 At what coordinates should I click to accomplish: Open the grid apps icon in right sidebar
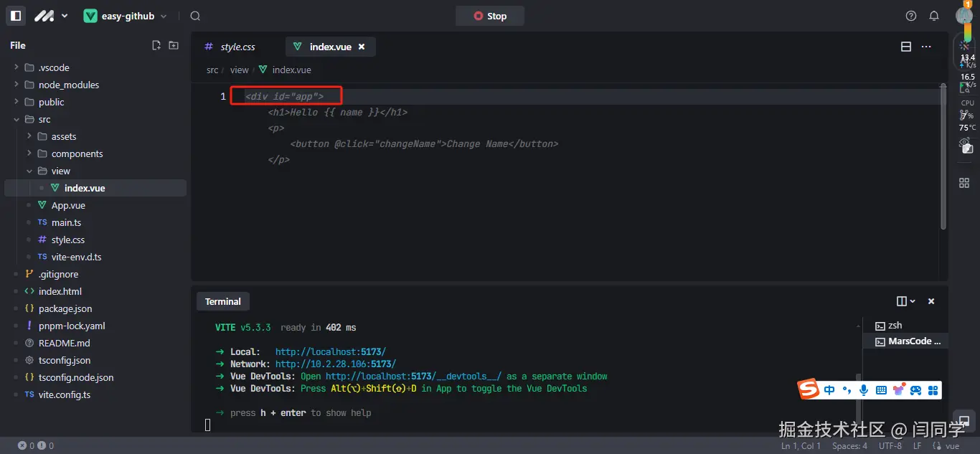click(x=964, y=183)
